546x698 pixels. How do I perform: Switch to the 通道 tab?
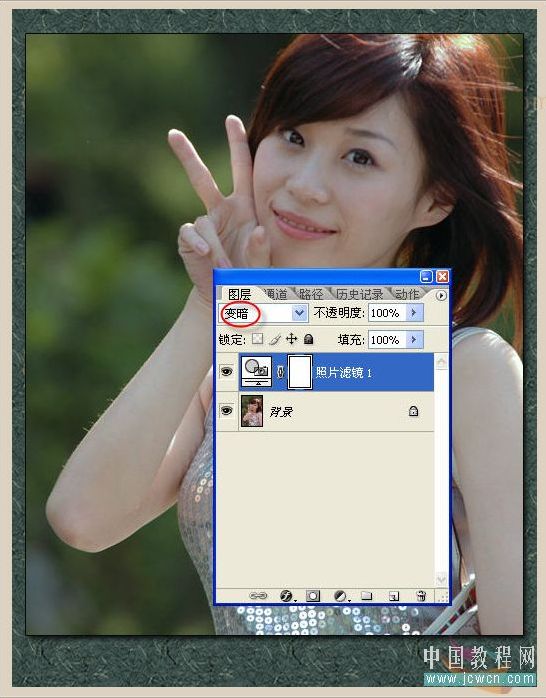coord(275,294)
